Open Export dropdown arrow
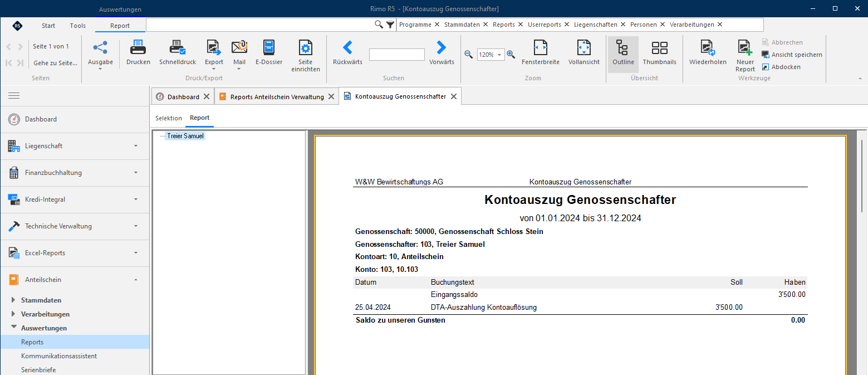The height and width of the screenshot is (375, 868). tap(214, 69)
